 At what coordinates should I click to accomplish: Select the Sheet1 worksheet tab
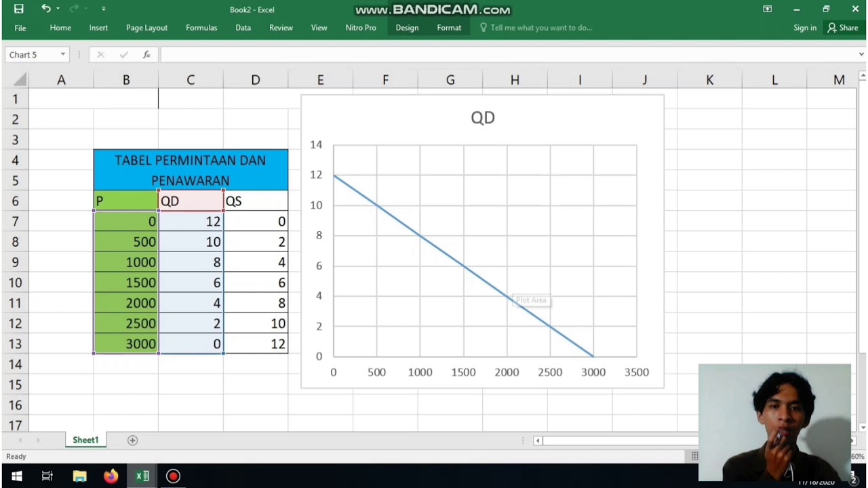coord(85,441)
